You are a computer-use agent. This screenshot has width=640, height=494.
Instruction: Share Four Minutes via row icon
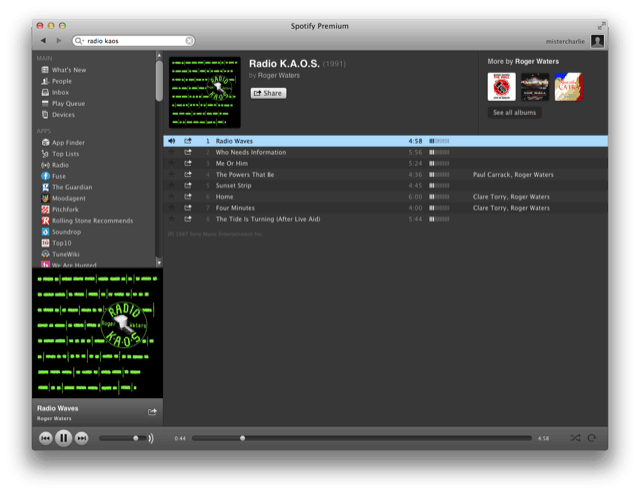pos(188,208)
